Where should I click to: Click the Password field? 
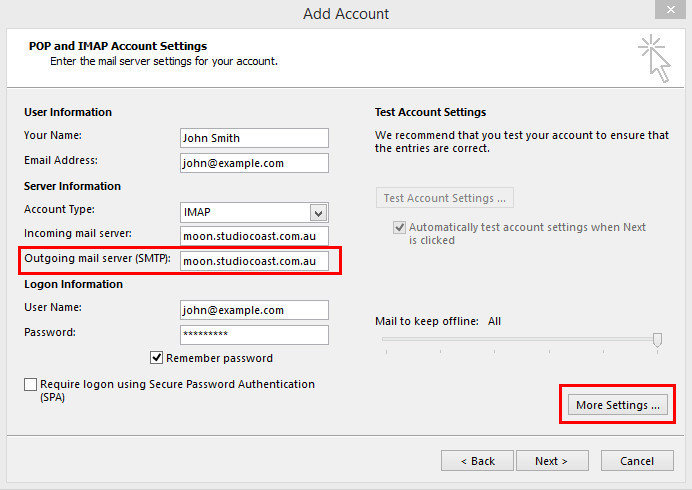254,335
